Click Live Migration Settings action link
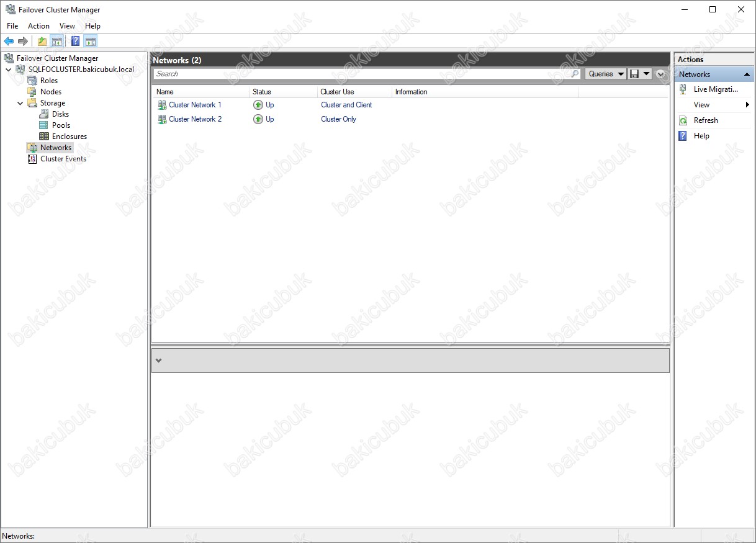This screenshot has height=543, width=756. pos(716,89)
